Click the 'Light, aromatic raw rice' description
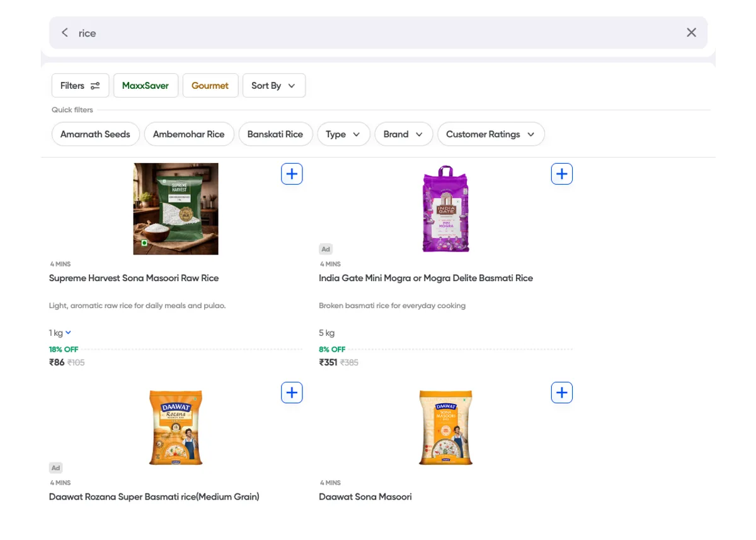The image size is (756, 540). coord(137,306)
